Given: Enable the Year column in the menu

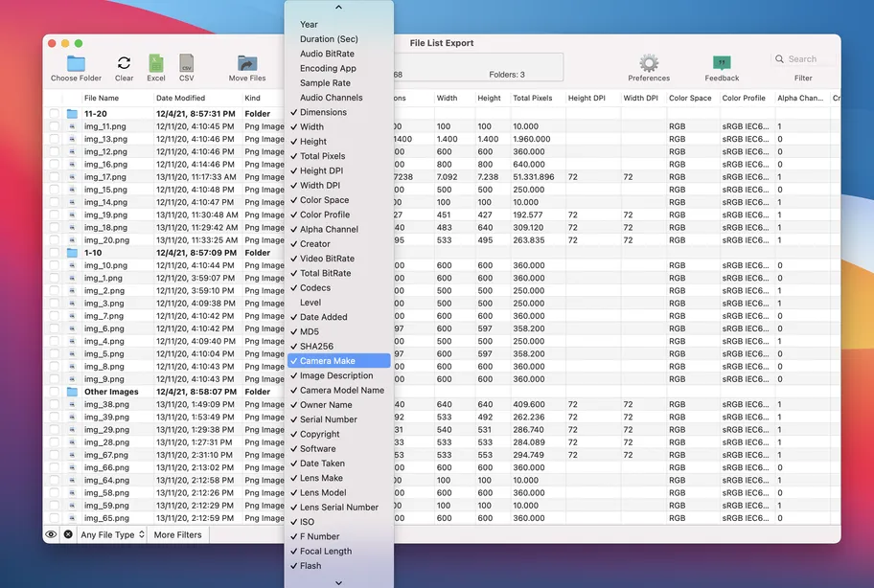Looking at the screenshot, I should pyautogui.click(x=339, y=25).
